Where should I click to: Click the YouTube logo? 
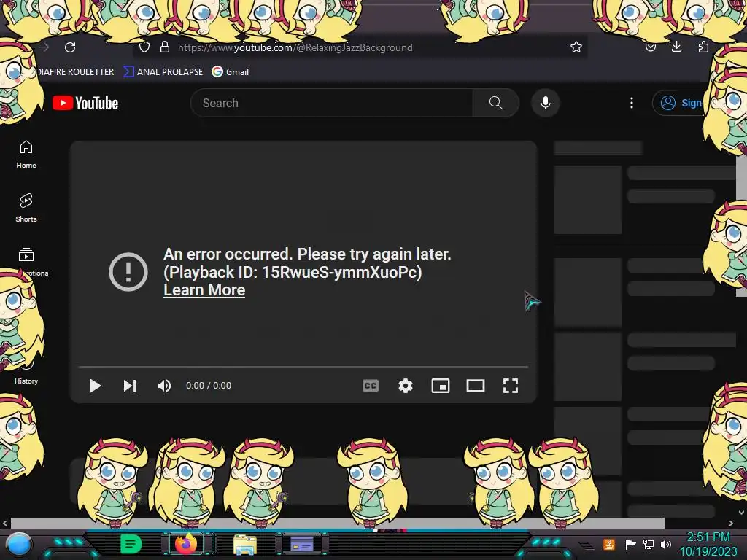coord(85,103)
